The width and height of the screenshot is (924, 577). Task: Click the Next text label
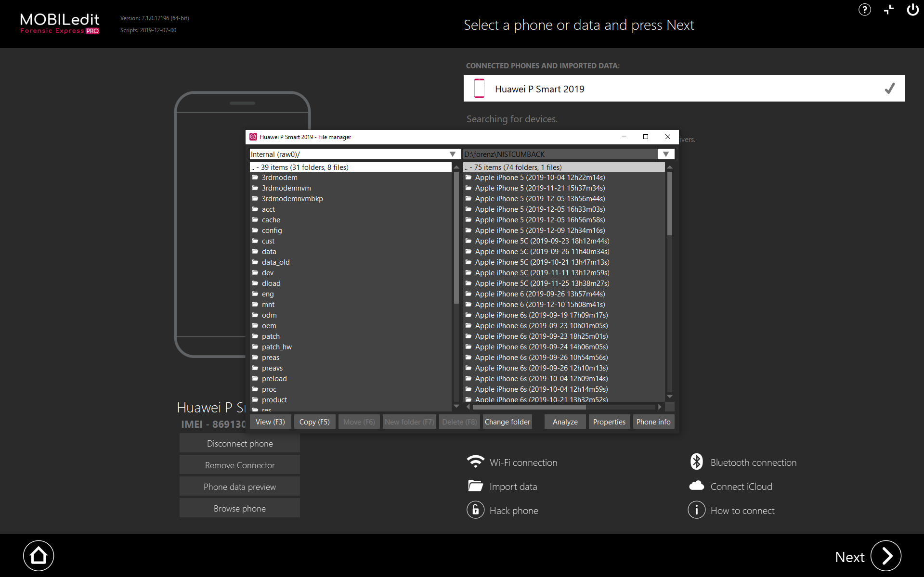pyautogui.click(x=849, y=557)
